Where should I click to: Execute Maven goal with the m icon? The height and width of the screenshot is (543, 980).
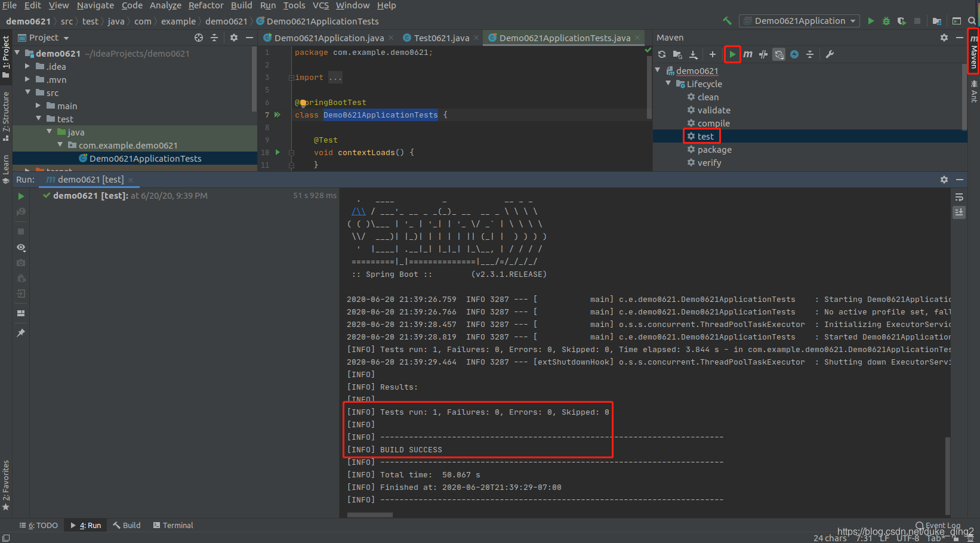[x=748, y=54]
